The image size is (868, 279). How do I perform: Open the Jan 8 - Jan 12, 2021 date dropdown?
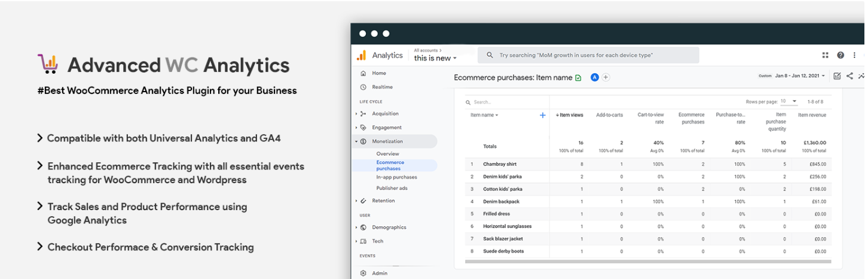(800, 76)
